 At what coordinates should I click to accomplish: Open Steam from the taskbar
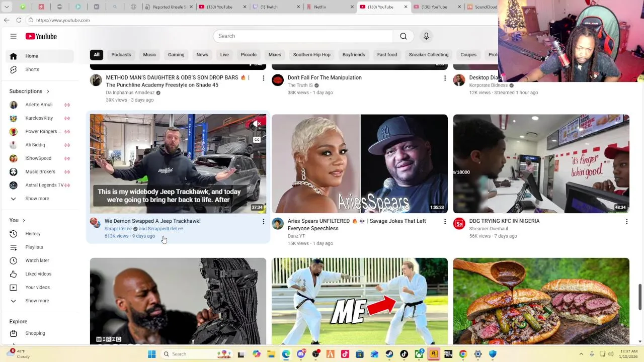389,354
